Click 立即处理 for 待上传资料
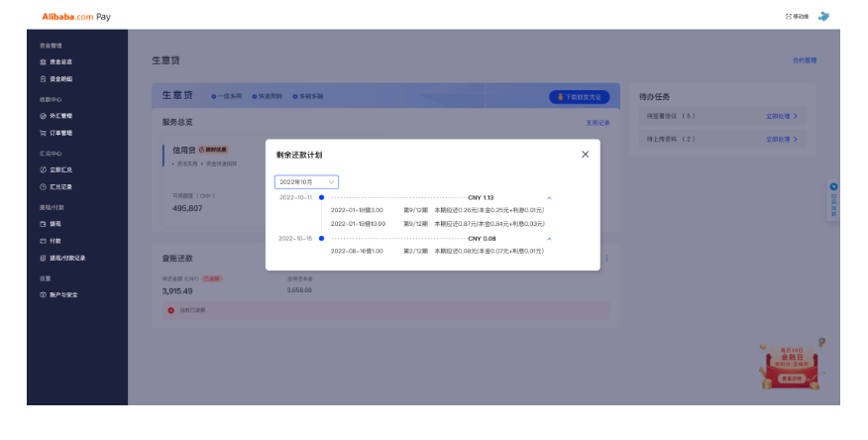The image size is (868, 440). coord(778,140)
